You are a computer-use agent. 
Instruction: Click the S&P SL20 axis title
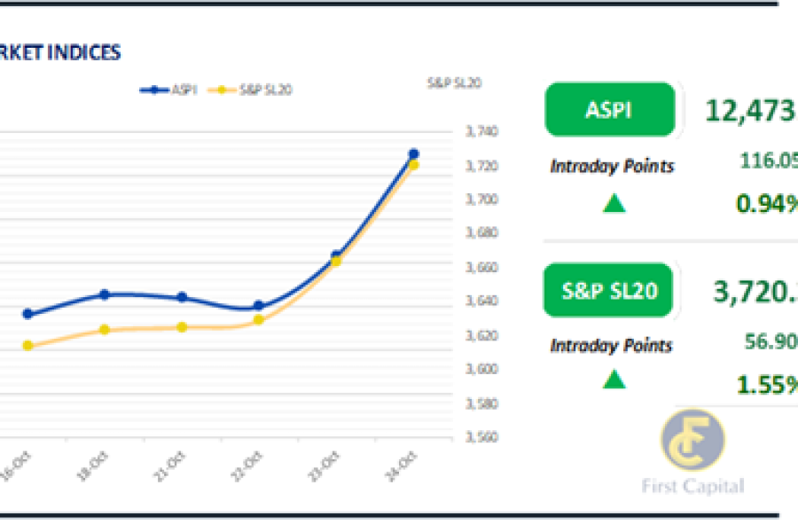point(454,82)
